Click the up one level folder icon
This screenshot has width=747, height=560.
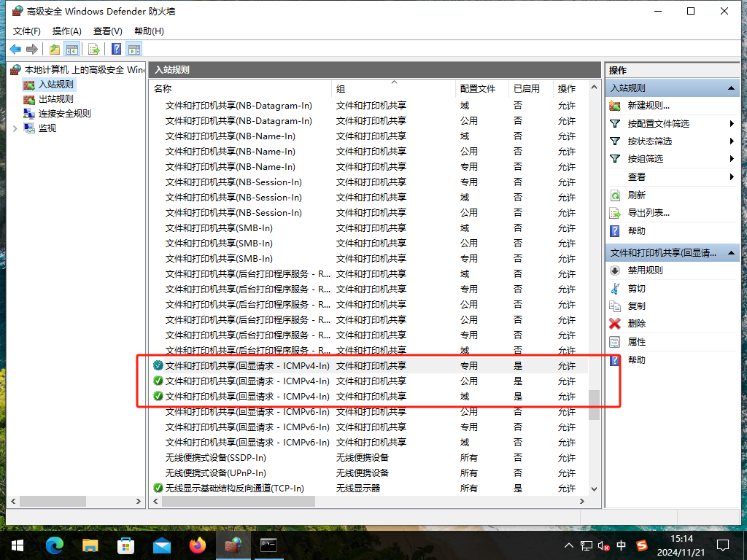tap(54, 49)
